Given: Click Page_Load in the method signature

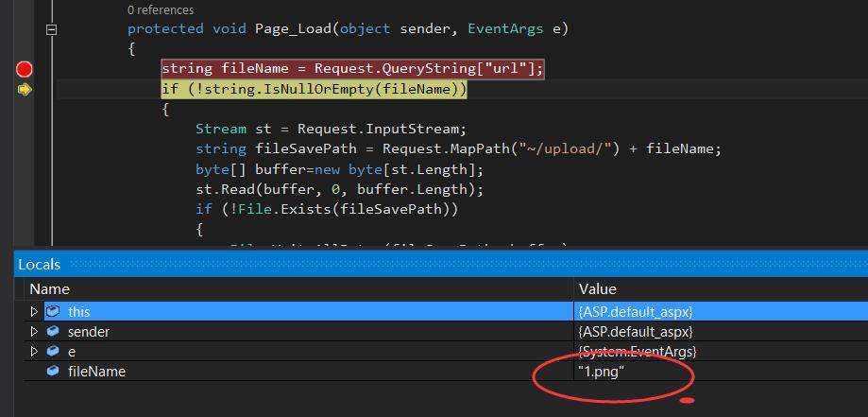Looking at the screenshot, I should pyautogui.click(x=294, y=28).
